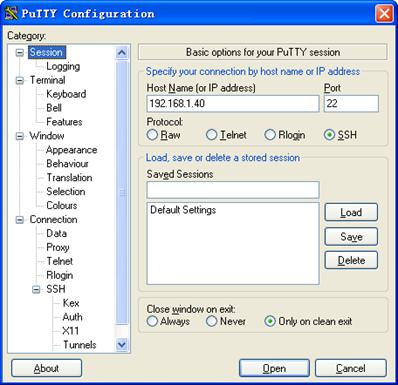Viewport: 398px width, 385px height.
Task: Collapse the Connection category node
Action: [20, 220]
